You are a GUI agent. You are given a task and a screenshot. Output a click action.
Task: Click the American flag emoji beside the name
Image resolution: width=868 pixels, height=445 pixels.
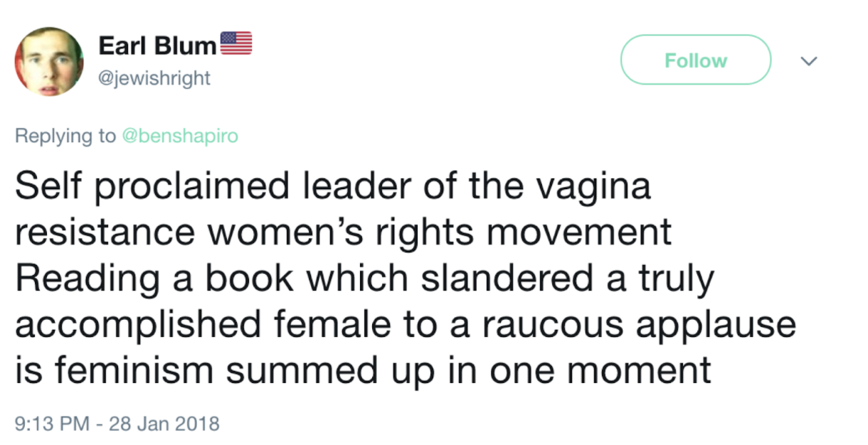point(236,44)
